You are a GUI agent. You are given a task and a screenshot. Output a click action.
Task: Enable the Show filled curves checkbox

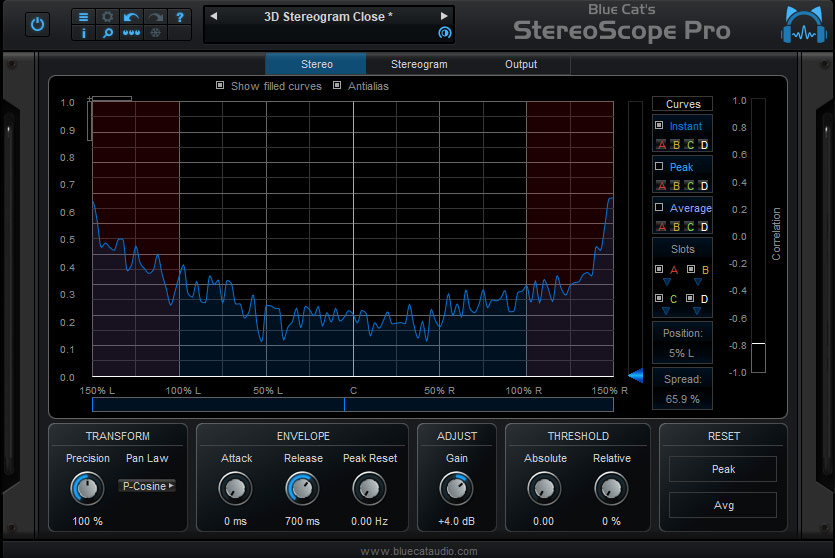[220, 86]
